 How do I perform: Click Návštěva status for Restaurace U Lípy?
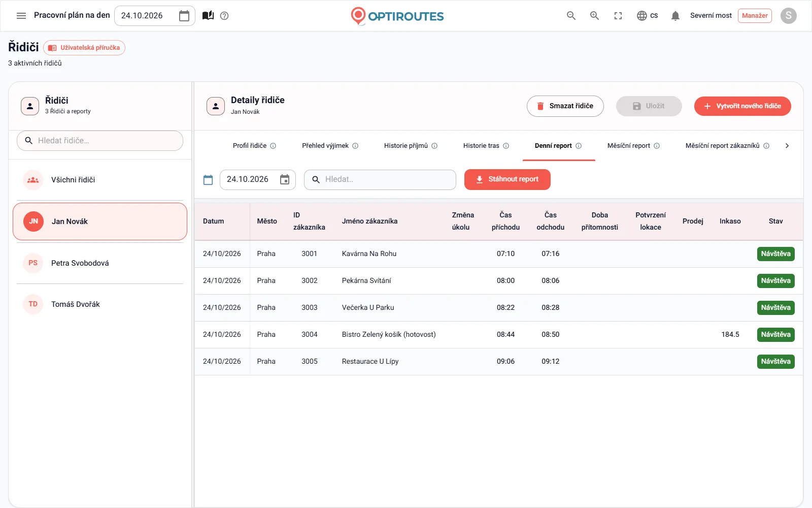(775, 362)
